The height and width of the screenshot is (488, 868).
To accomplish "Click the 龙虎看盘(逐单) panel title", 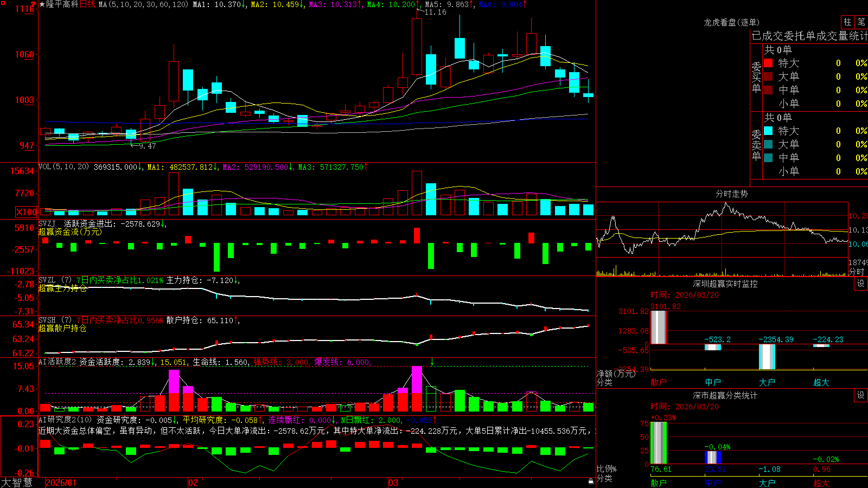I will (x=731, y=22).
